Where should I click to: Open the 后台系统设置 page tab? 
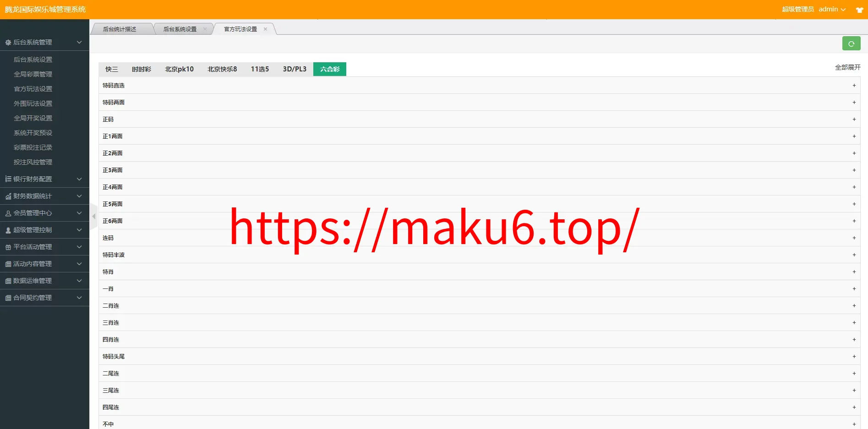point(180,29)
